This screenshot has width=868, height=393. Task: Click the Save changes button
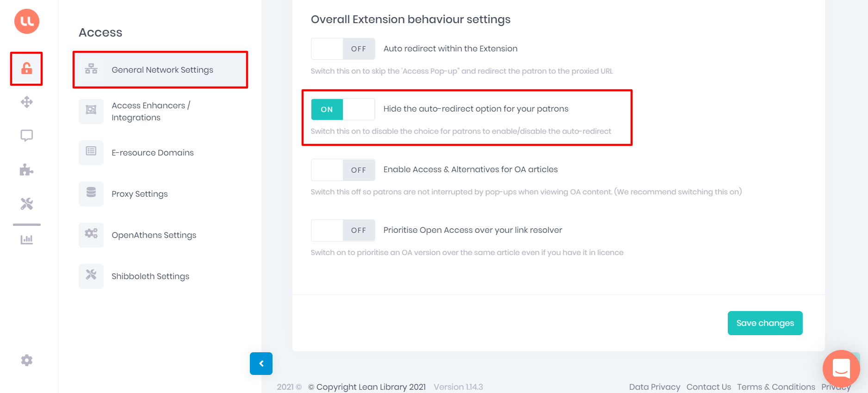pos(765,323)
